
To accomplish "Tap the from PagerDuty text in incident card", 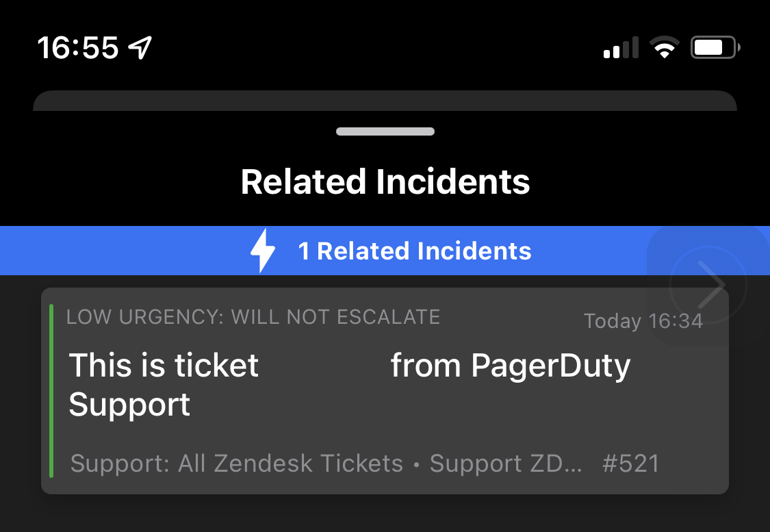I will (x=510, y=366).
